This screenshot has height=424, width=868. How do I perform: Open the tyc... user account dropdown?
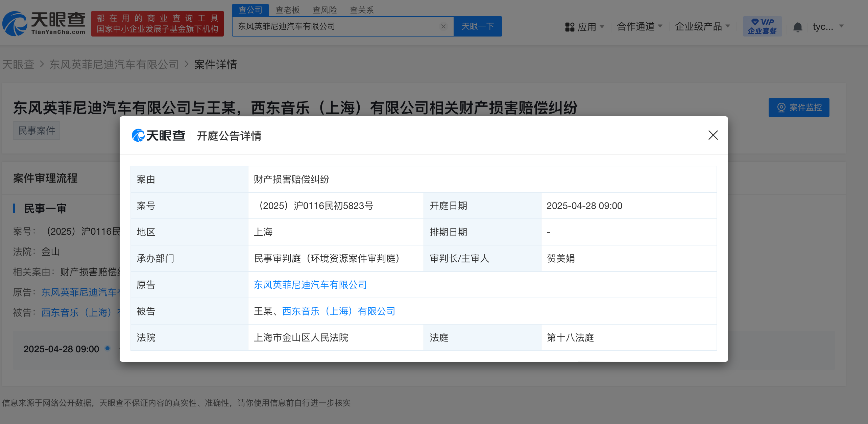point(828,27)
